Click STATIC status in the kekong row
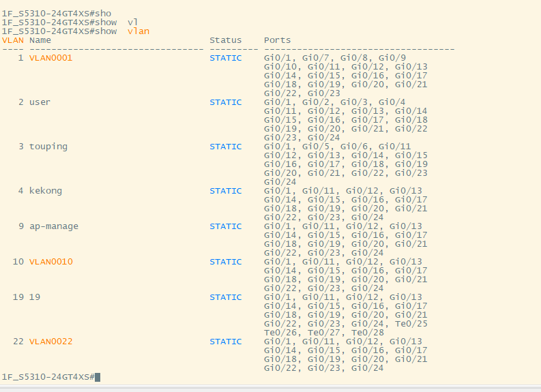541x392 pixels. pyautogui.click(x=226, y=191)
